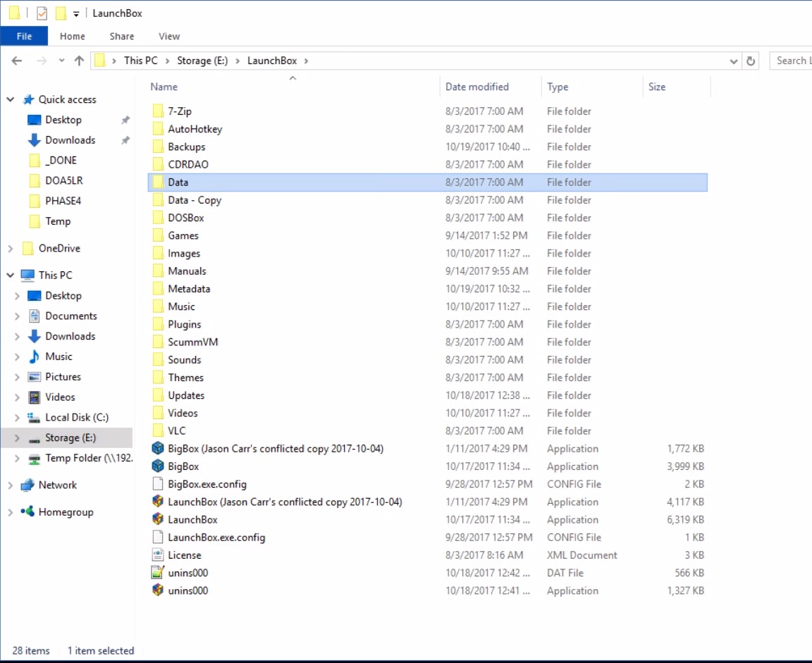
Task: Switch to the Share ribbon tab
Action: point(122,36)
